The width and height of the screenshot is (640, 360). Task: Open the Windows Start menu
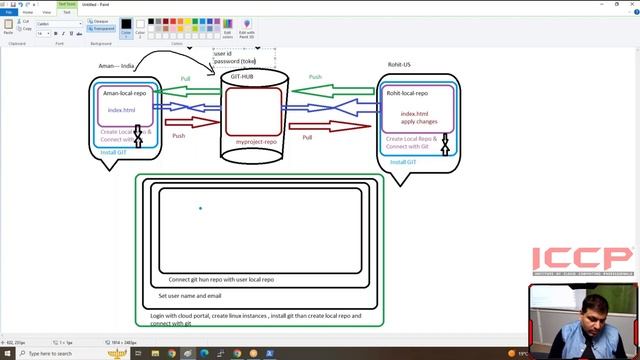(x=7, y=353)
